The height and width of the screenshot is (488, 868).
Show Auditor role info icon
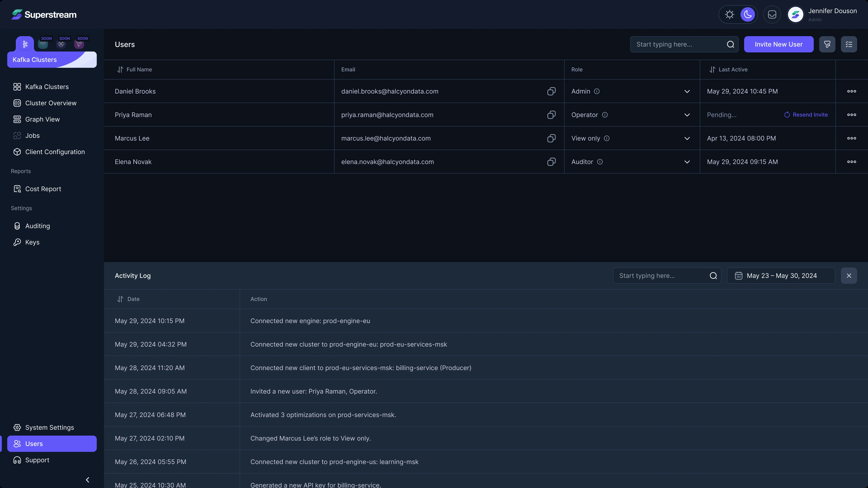[x=600, y=162]
